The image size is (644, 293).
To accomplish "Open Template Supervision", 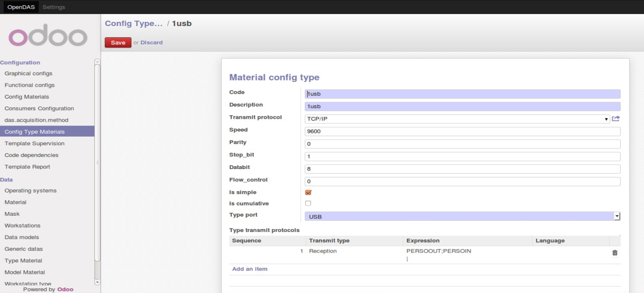I will click(34, 143).
